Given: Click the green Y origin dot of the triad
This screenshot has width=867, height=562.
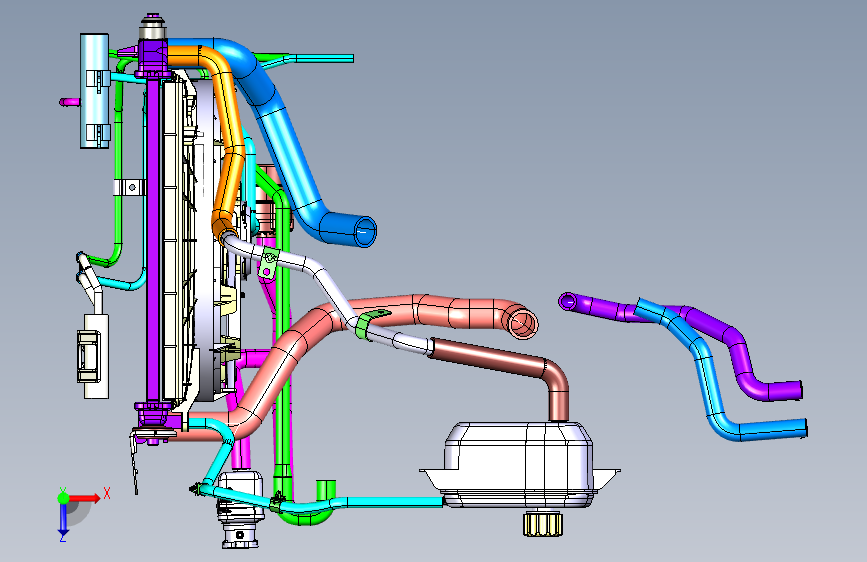Looking at the screenshot, I should pos(63,498).
